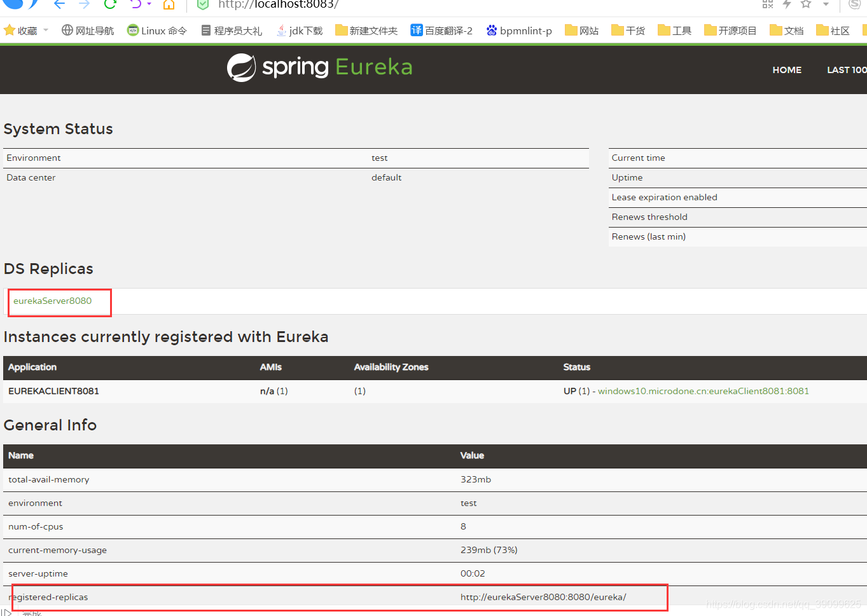
Task: Click the browser back arrow
Action: pyautogui.click(x=59, y=4)
